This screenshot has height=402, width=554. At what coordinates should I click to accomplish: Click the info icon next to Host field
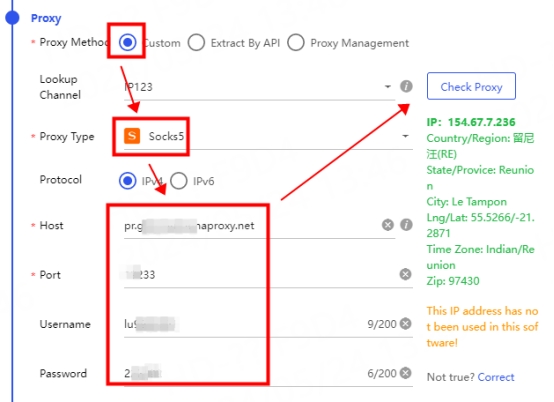[x=406, y=225]
